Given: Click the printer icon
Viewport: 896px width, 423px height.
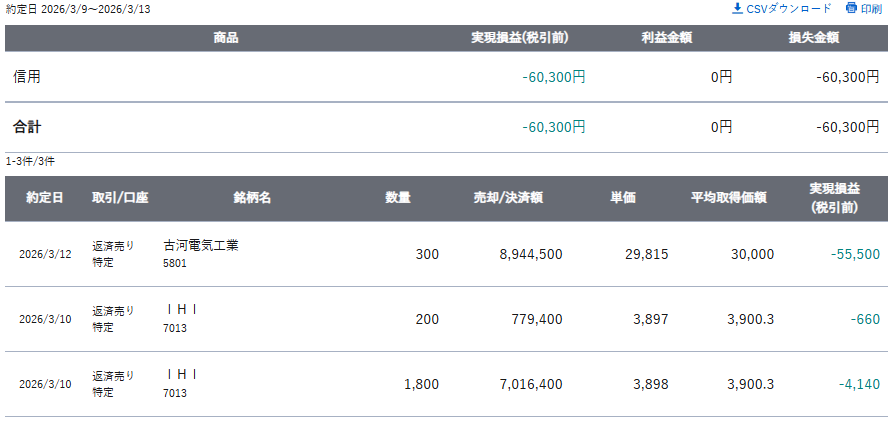Looking at the screenshot, I should click(x=851, y=9).
